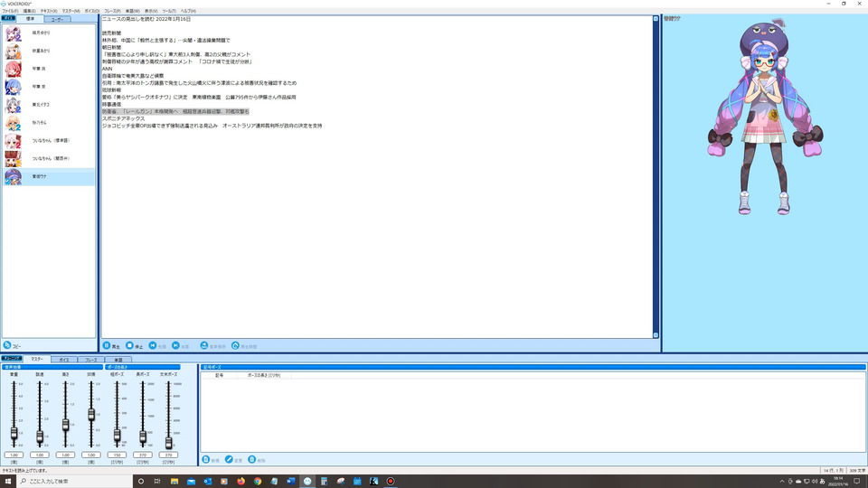Click the 記号 column header

point(219,375)
